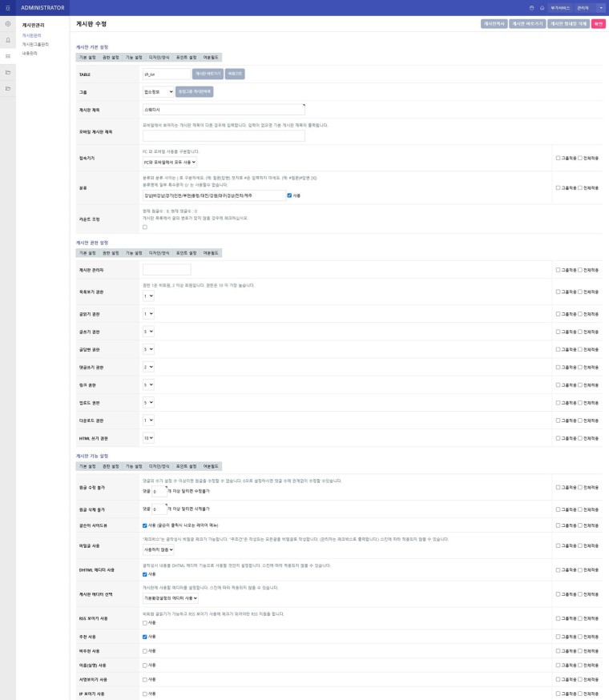Screen dimensions: 609x700
Task: Click the shop icon in the top bar
Action: (531, 8)
